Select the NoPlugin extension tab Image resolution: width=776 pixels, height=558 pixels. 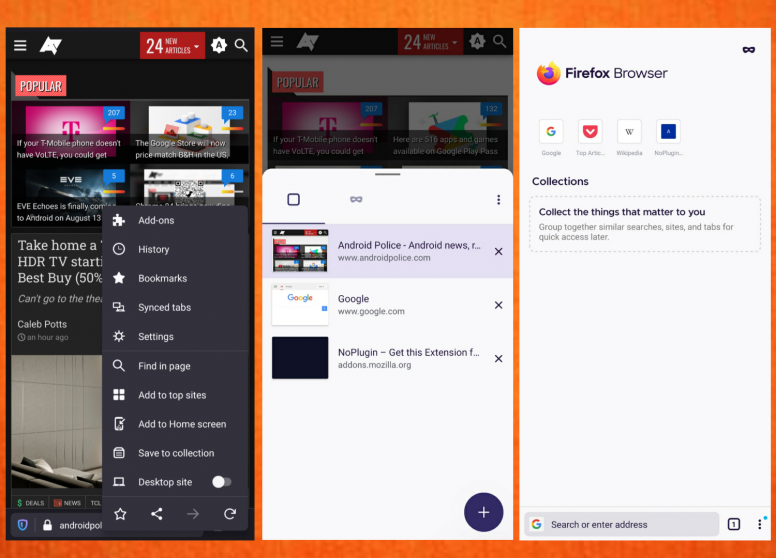[x=388, y=358]
